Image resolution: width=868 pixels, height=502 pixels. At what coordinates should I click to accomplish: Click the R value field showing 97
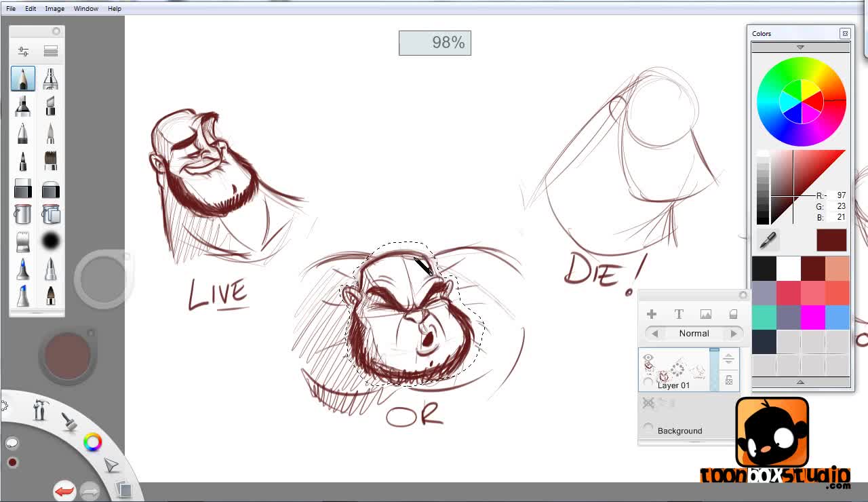point(837,195)
